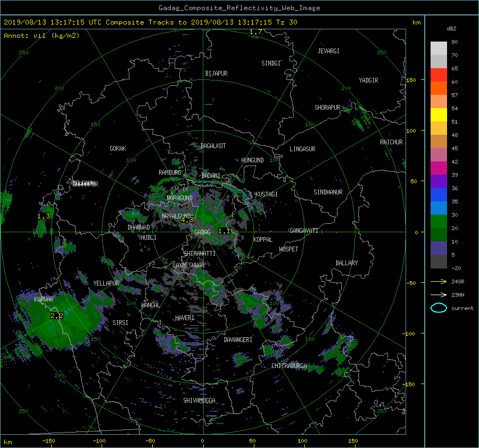Pick the purple 39 to 36 dBZ swatch

[x=439, y=181]
